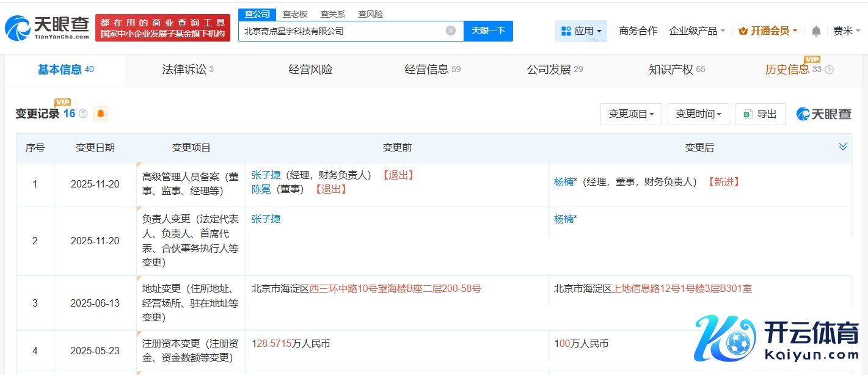The image size is (868, 375).
Task: Clear the search box with the X icon
Action: click(x=450, y=31)
